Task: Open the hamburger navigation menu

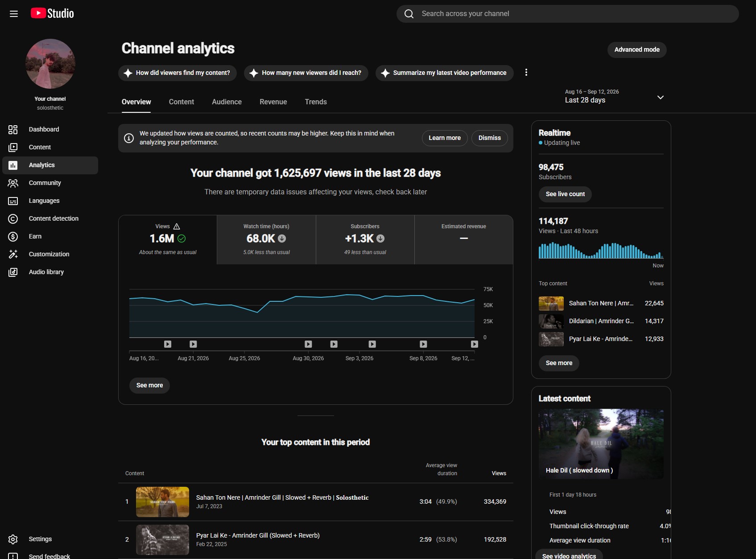Action: (x=14, y=14)
